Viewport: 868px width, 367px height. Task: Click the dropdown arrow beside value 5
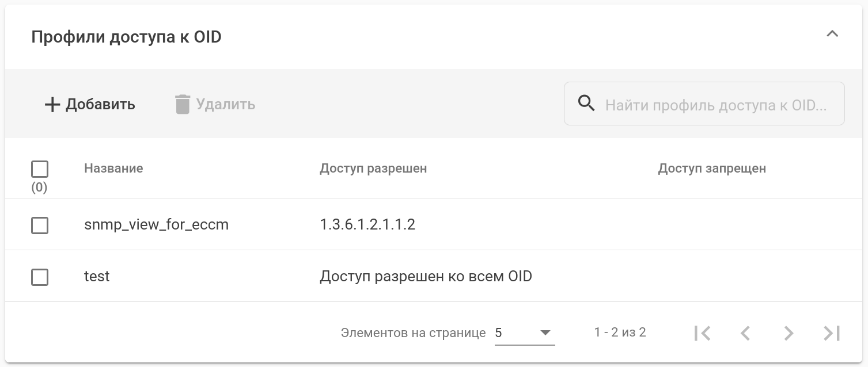[545, 333]
